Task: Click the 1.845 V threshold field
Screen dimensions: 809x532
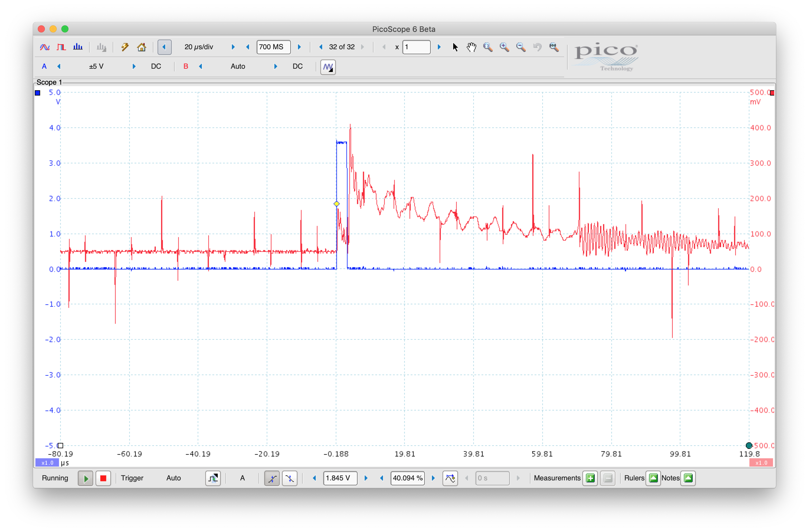Action: [x=340, y=478]
